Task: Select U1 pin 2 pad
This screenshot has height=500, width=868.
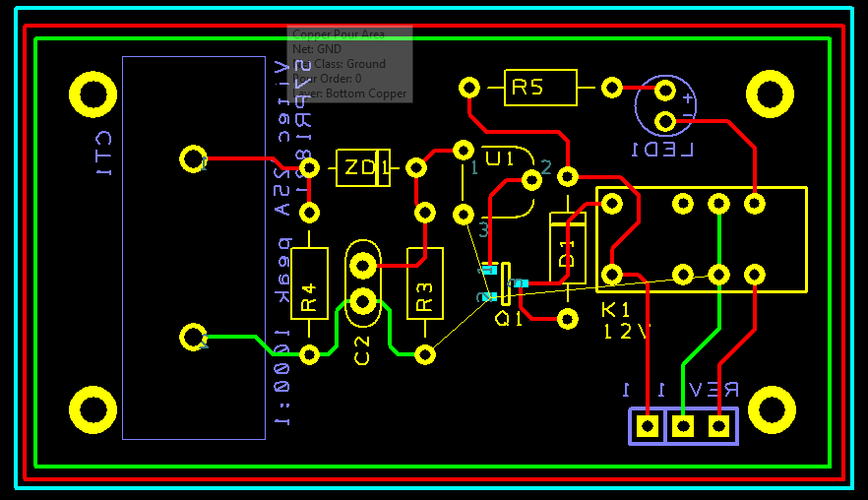Action: (531, 180)
